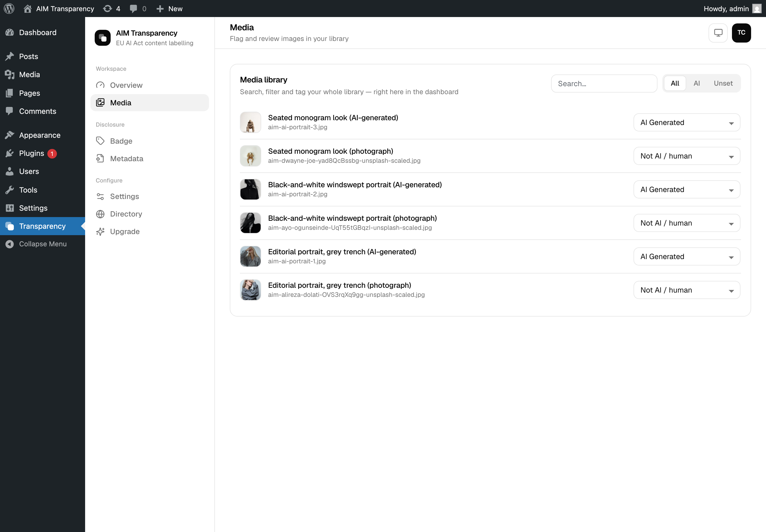Open the plugin Settings sliders icon
The width and height of the screenshot is (766, 532).
coord(100,196)
